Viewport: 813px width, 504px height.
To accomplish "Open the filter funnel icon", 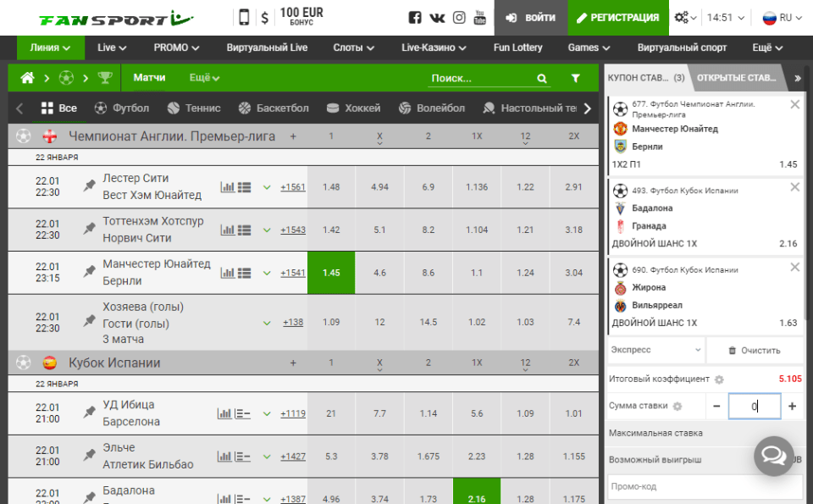I will 576,78.
